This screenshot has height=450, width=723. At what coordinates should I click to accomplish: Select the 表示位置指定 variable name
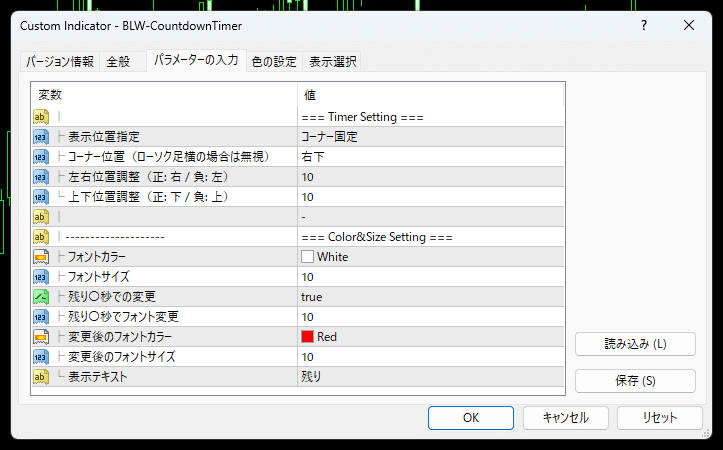(104, 137)
